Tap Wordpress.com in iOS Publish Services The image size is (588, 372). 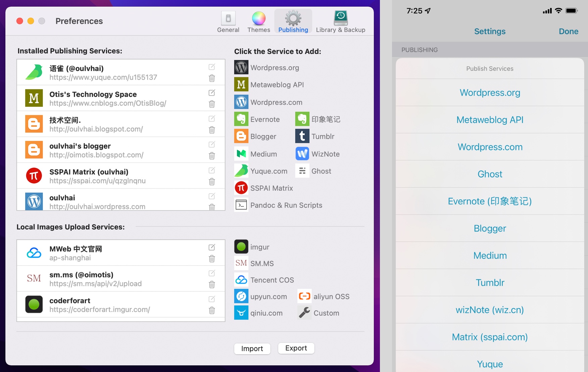pos(490,147)
